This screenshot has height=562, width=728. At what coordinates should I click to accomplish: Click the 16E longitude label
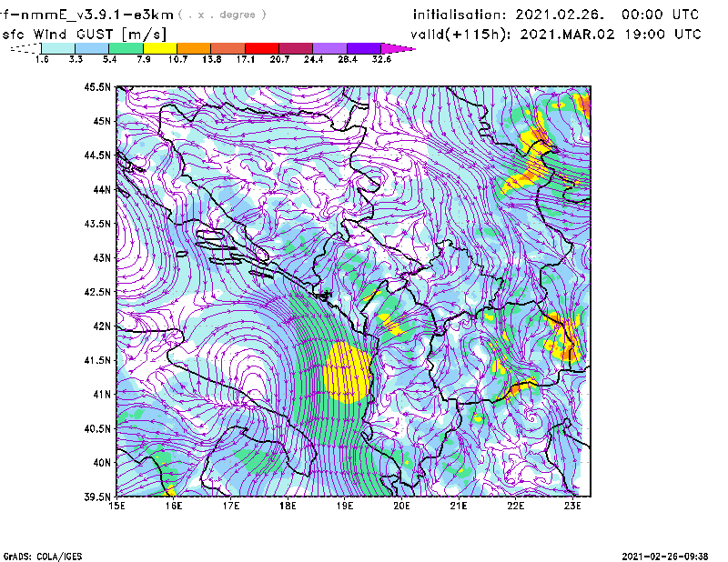click(174, 506)
